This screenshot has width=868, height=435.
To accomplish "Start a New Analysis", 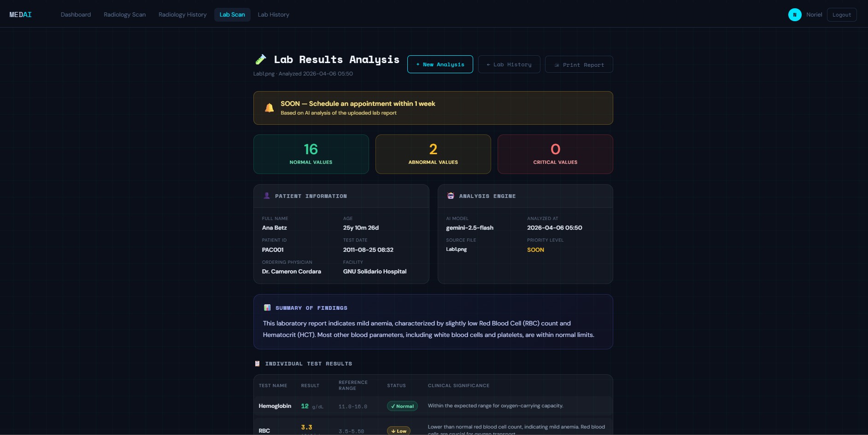I will click(x=440, y=64).
